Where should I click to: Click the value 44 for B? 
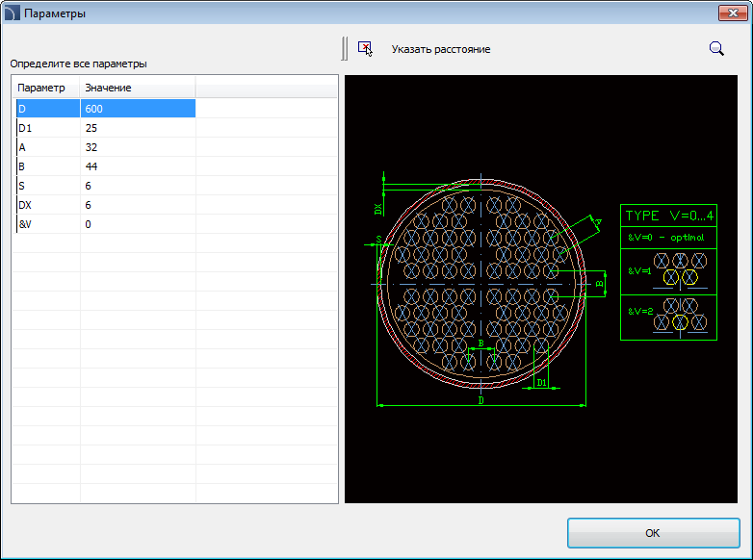138,166
